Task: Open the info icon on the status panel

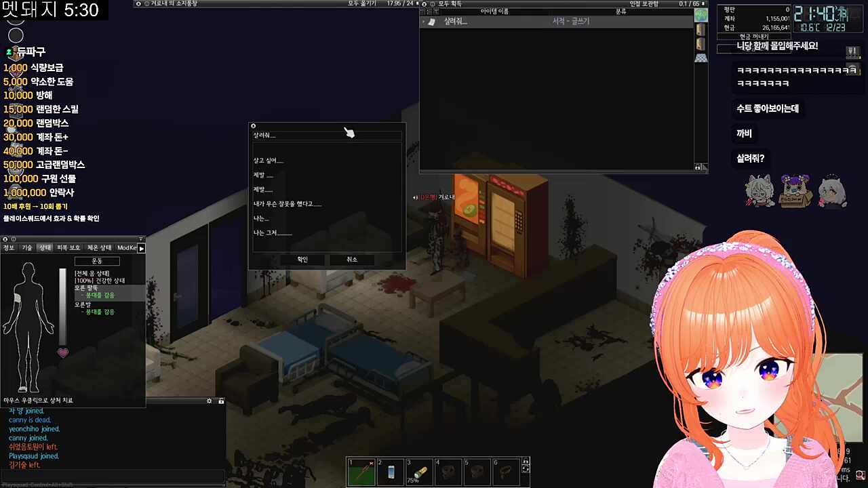Action: [x=13, y=239]
